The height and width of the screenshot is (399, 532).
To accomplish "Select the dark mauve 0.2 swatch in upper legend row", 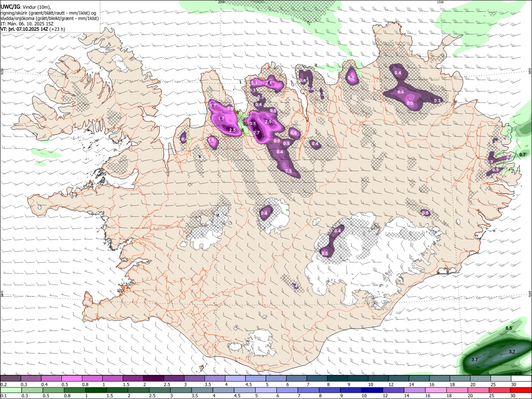I will 10,379.
